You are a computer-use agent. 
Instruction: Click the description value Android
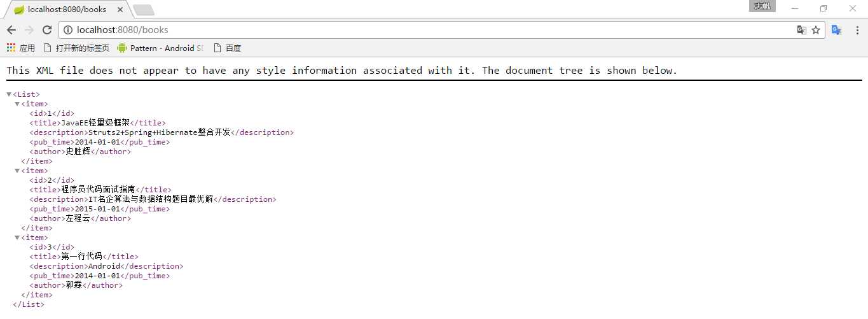click(x=104, y=266)
